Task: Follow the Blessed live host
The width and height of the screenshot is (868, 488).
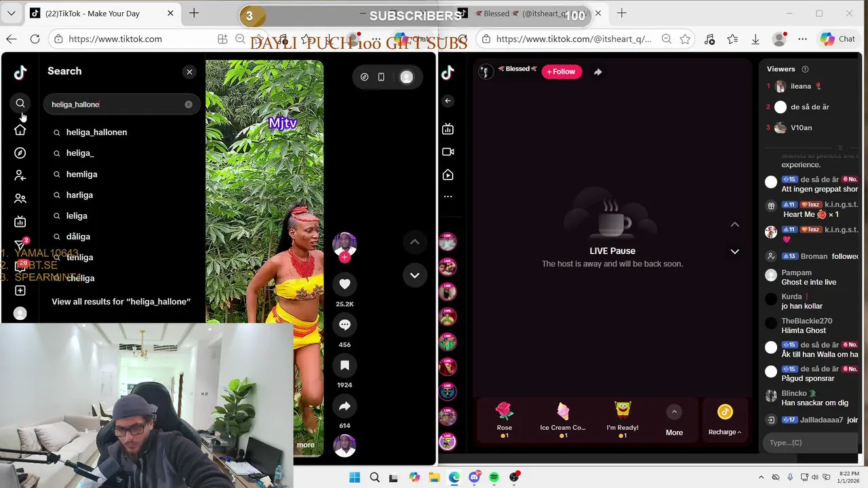Action: point(561,71)
